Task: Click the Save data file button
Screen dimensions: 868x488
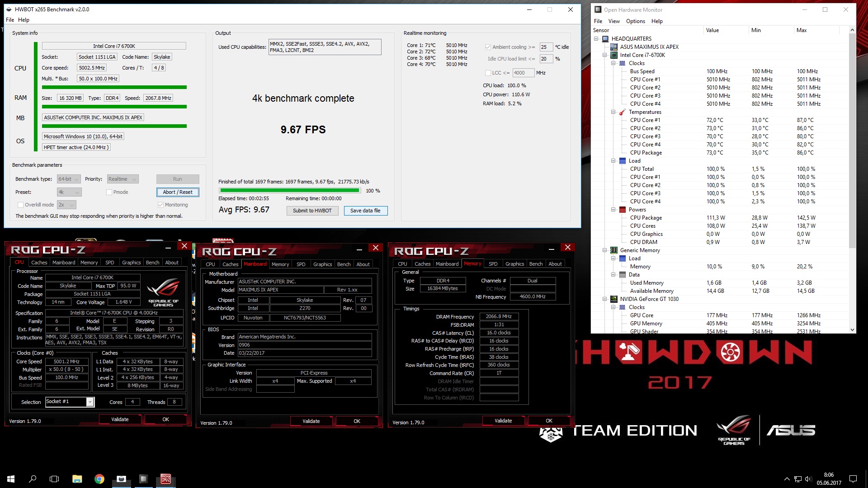Action: coord(365,211)
